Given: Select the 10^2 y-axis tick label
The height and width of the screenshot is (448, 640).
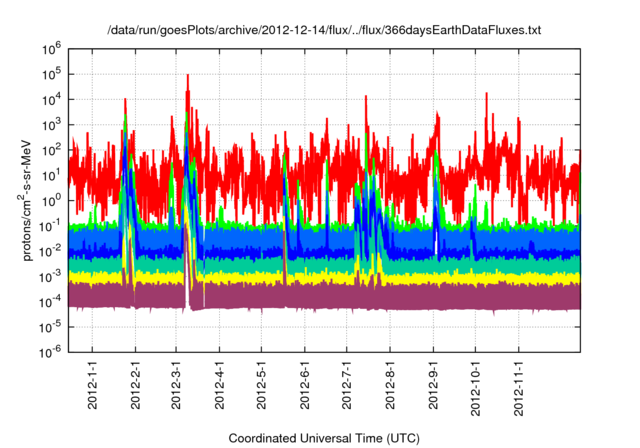Looking at the screenshot, I should pos(51,151).
